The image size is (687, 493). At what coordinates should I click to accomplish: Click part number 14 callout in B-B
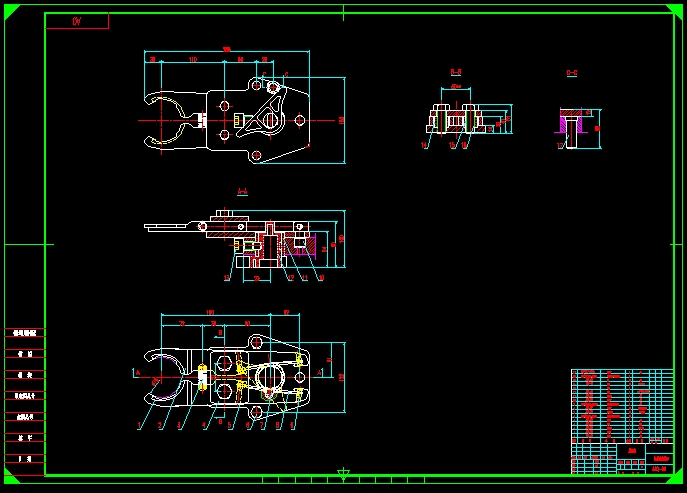[424, 146]
